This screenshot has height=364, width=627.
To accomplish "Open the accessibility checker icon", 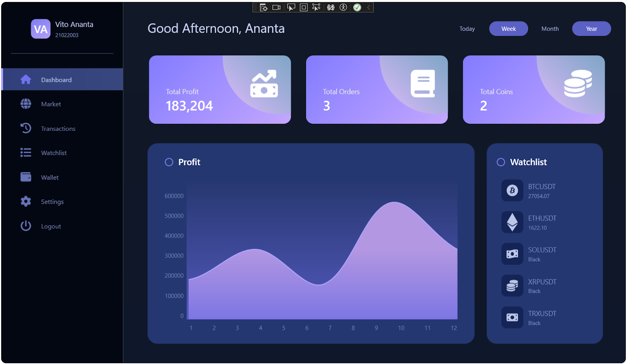I will [343, 7].
